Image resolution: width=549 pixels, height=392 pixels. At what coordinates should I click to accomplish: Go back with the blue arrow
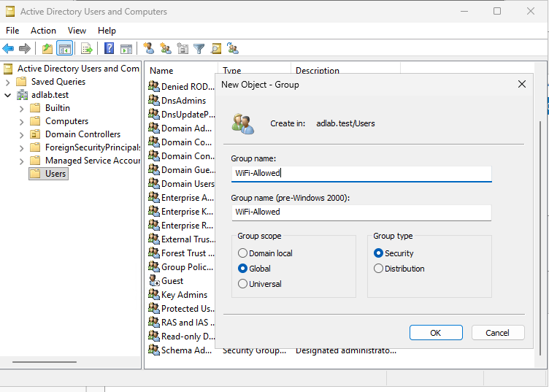(x=8, y=48)
